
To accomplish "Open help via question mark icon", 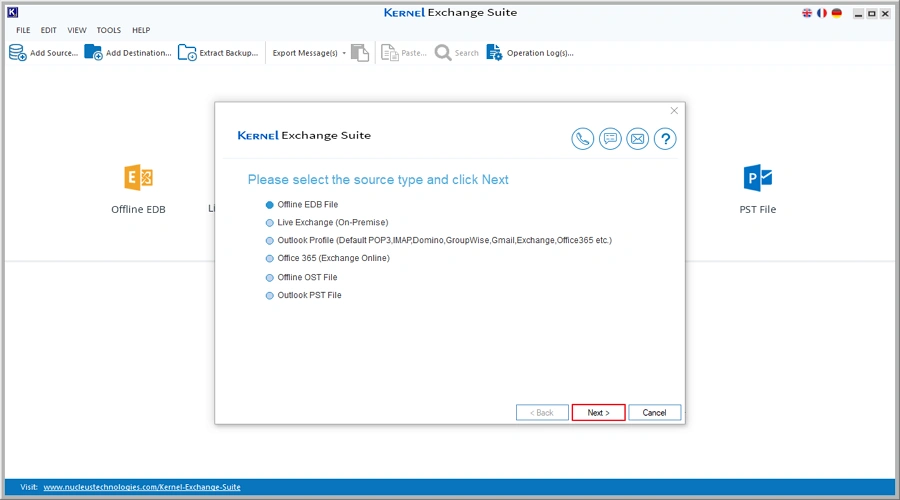I will coord(665,139).
